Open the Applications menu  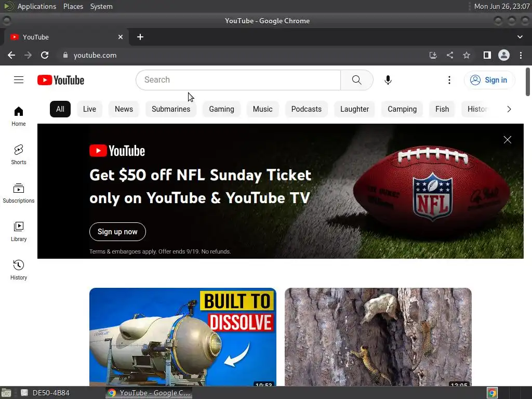pos(37,6)
